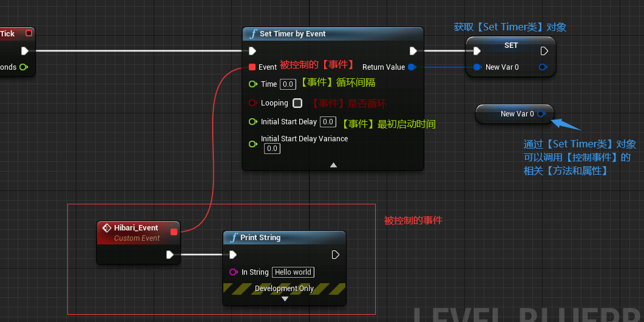This screenshot has width=644, height=322.
Task: Click exec output pin of Set Timer by Event
Action: pos(413,51)
